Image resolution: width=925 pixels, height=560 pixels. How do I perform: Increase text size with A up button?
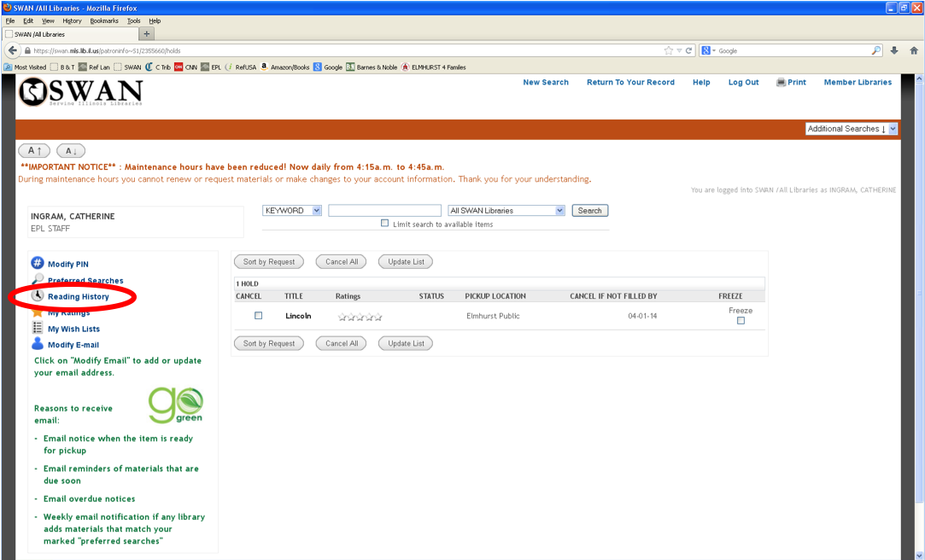point(34,151)
